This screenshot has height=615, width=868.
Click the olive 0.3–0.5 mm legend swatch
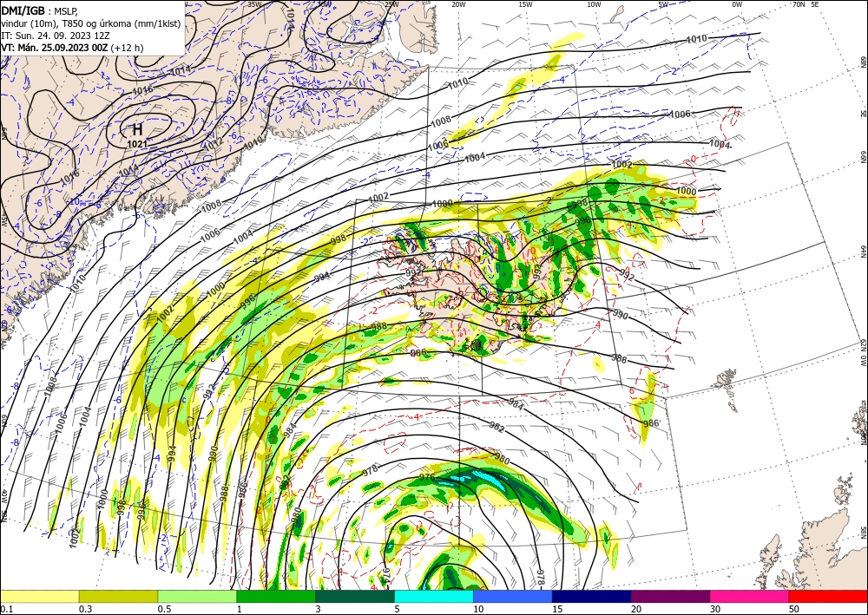118,596
